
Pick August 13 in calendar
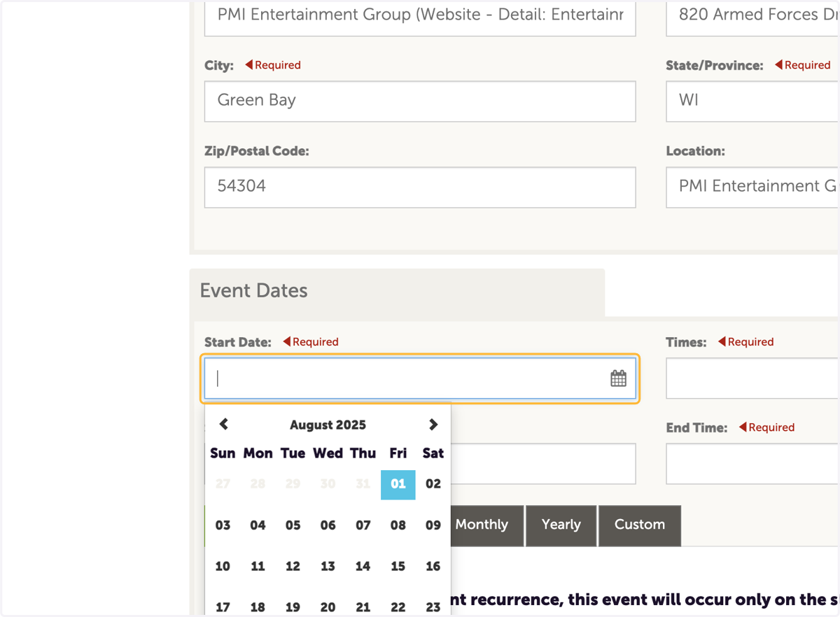328,567
